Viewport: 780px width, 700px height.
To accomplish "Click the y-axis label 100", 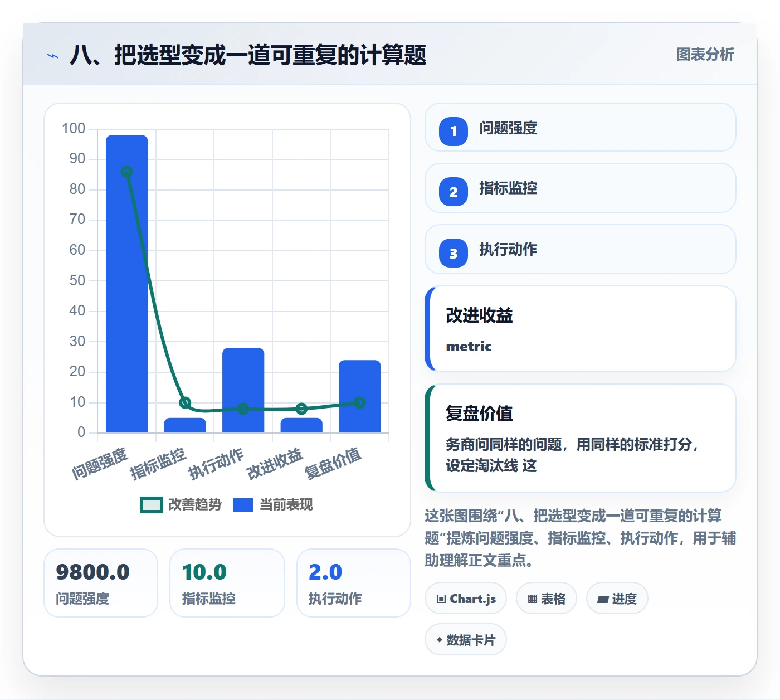I will point(74,129).
